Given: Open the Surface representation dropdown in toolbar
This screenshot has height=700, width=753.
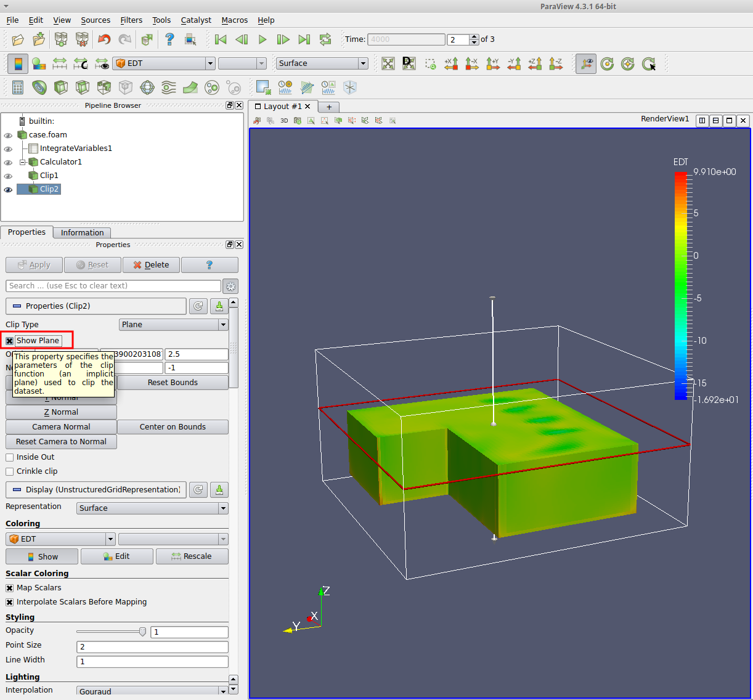Looking at the screenshot, I should point(322,63).
